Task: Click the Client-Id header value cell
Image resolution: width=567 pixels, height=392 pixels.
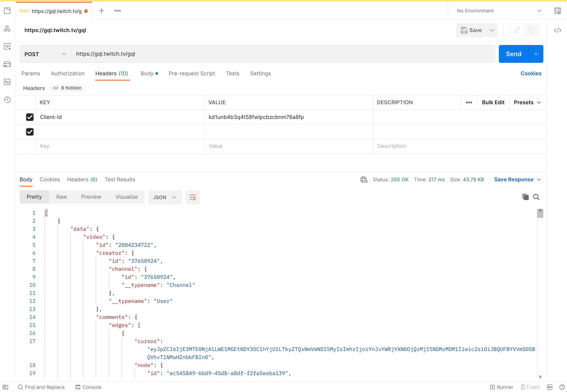Action: (289, 117)
